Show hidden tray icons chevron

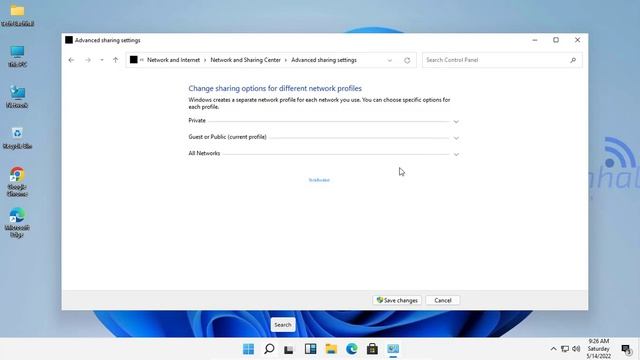pos(553,349)
